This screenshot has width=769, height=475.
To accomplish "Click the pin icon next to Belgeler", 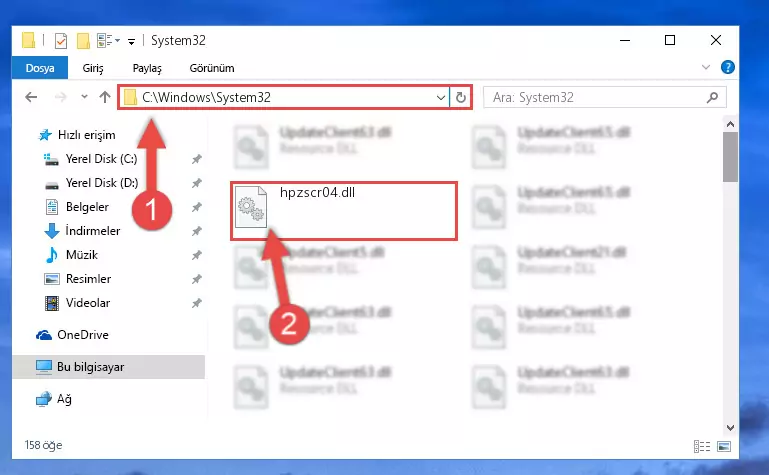I will click(x=197, y=207).
